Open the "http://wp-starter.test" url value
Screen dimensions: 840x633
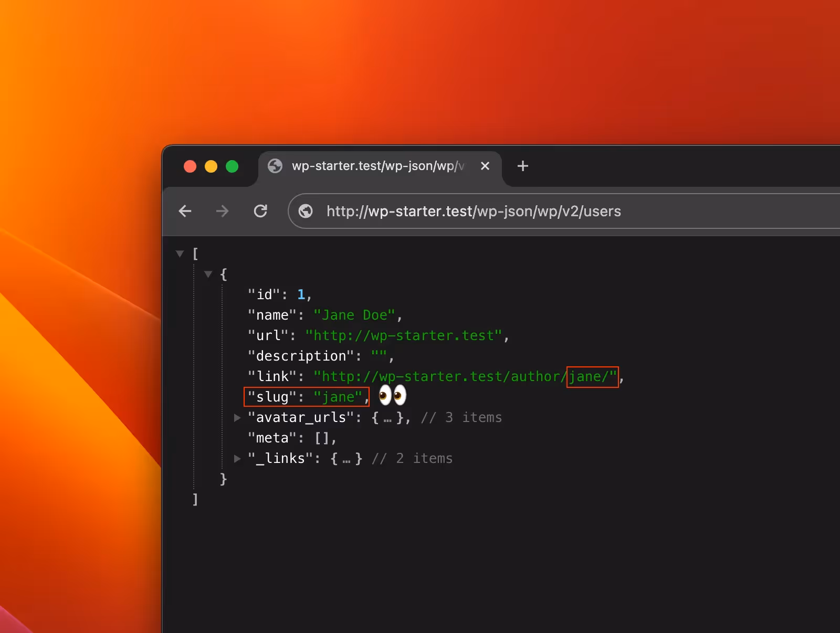tap(404, 335)
